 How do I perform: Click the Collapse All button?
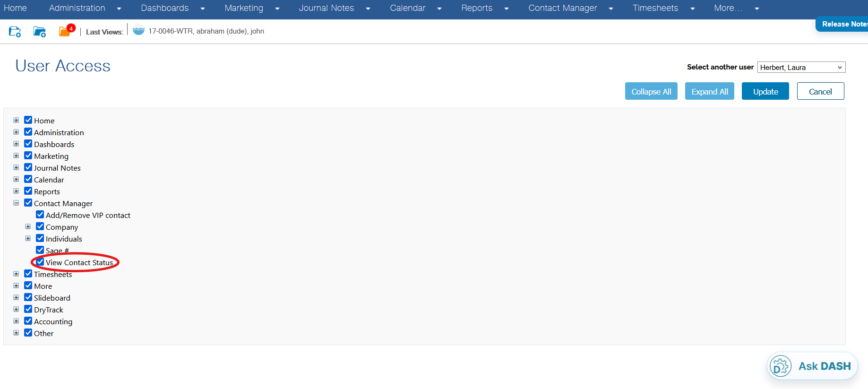(x=651, y=91)
